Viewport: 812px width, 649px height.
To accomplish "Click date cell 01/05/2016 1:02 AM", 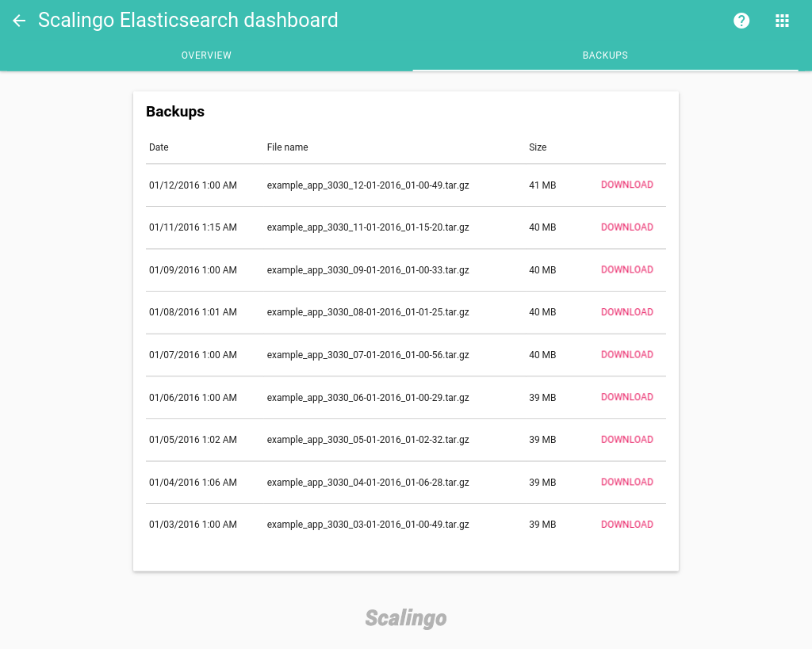I will pos(193,440).
